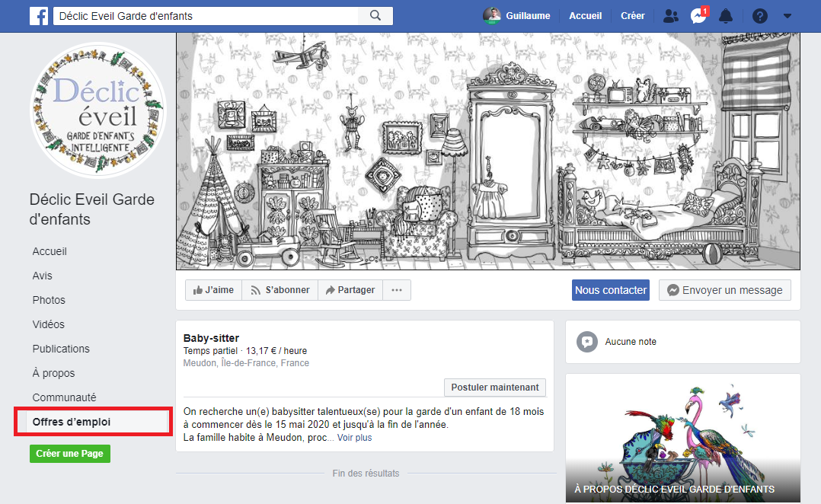Like the page with J'aime button

pyautogui.click(x=213, y=290)
